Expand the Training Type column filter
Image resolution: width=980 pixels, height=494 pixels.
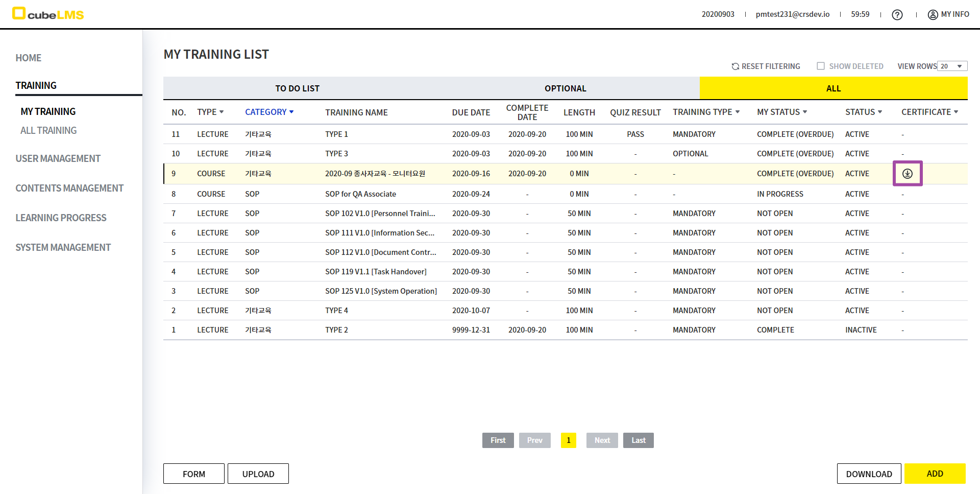click(737, 112)
